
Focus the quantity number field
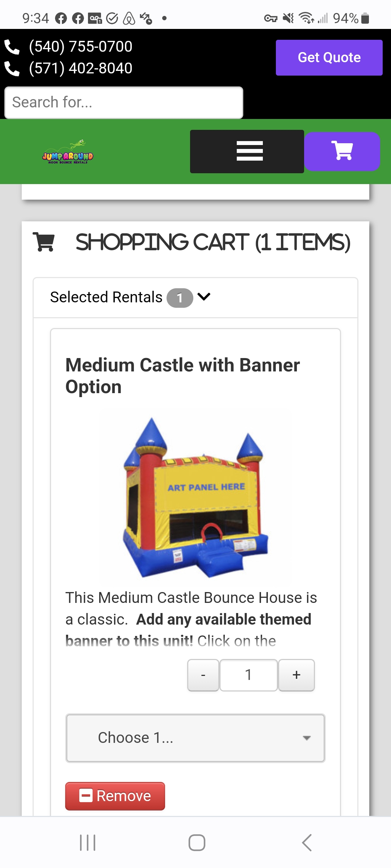248,675
